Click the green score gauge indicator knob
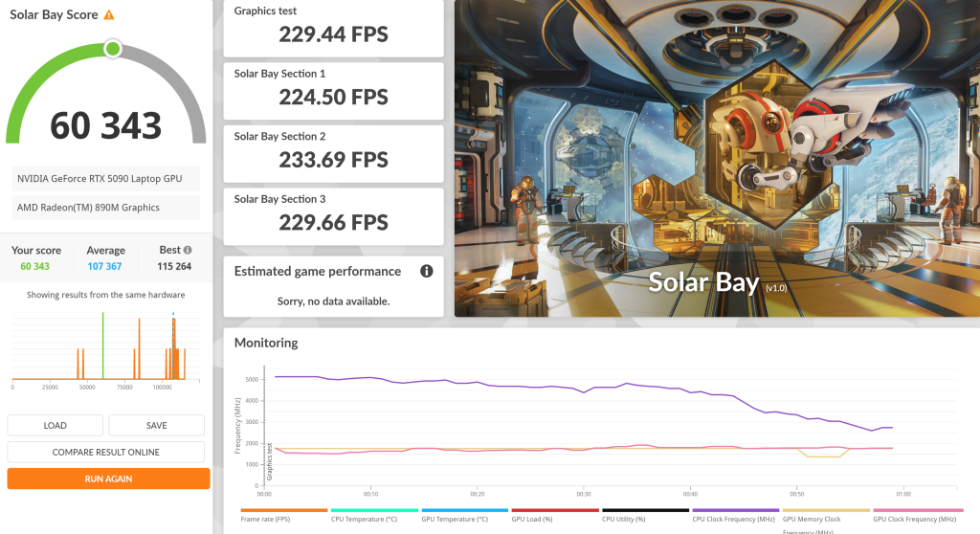The image size is (980, 534). tap(113, 48)
